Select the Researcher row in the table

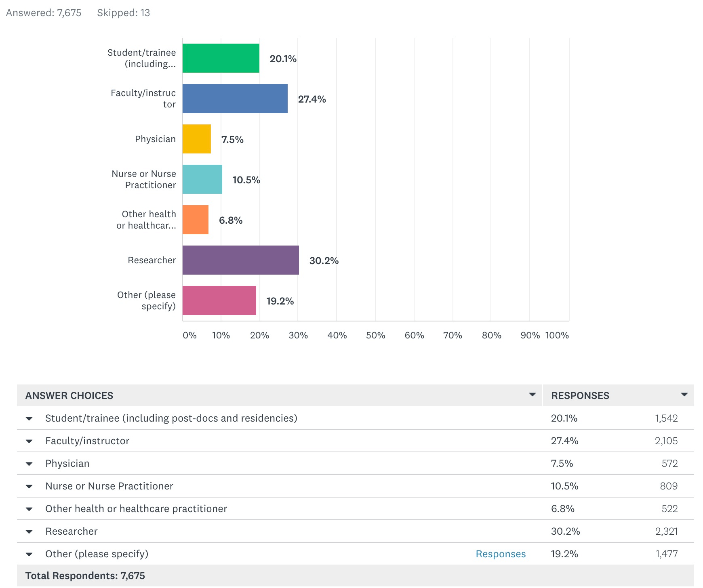(356, 531)
